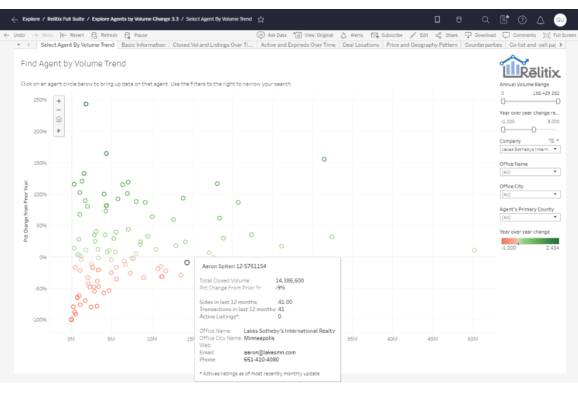Open the Office City dropdown

[530, 195]
